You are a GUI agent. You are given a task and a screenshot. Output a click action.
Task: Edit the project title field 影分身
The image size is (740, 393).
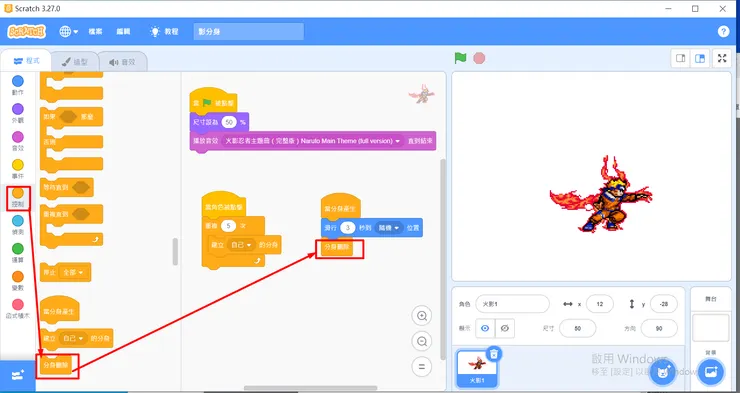click(249, 32)
